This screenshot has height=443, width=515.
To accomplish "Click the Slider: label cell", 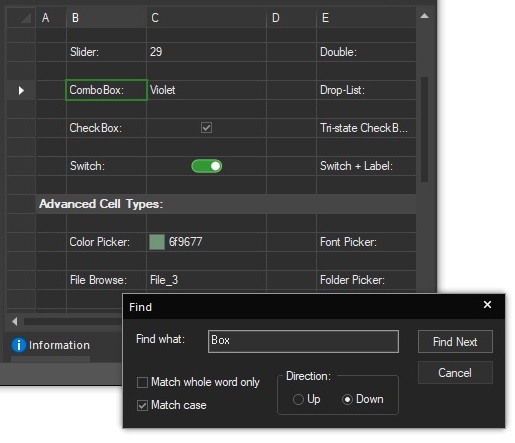I will [x=106, y=52].
